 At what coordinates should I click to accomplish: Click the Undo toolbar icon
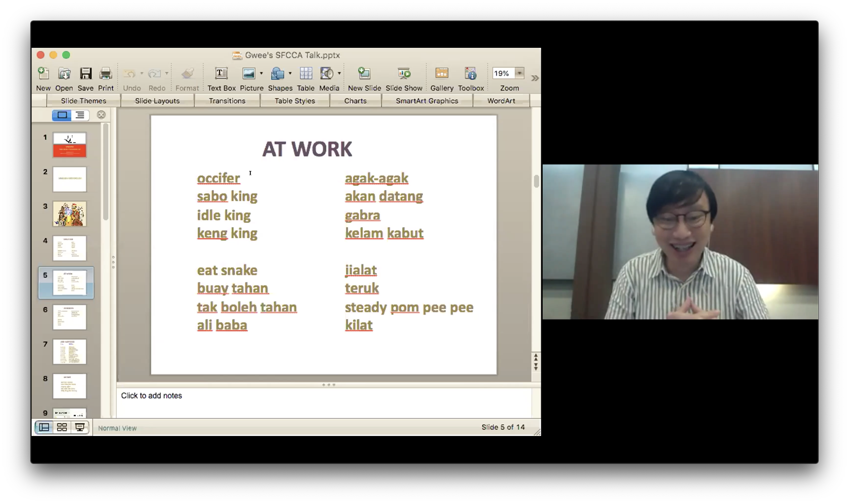[x=129, y=73]
